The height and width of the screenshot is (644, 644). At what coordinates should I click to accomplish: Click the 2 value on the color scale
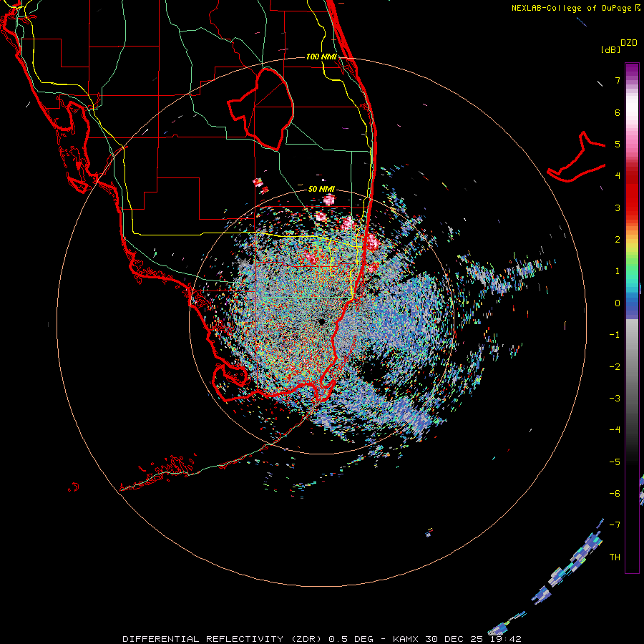(618, 240)
